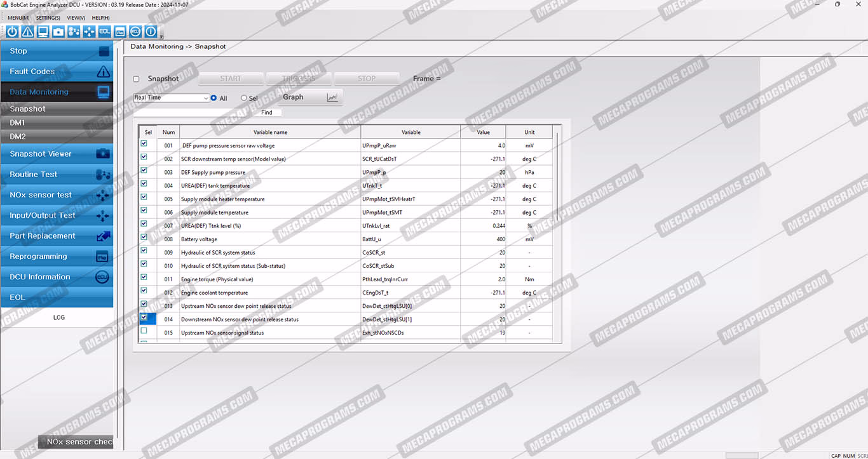Image resolution: width=868 pixels, height=459 pixels.
Task: Uncheck row 005 Supply module heater checkbox
Action: (x=144, y=197)
